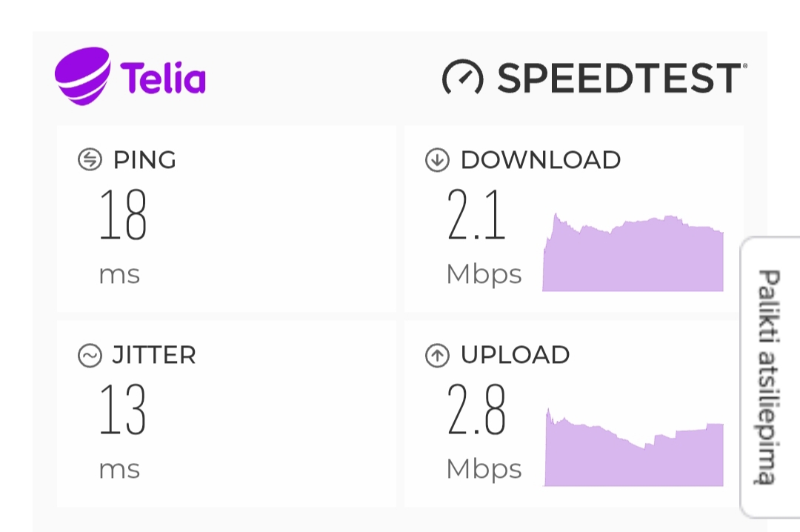
Task: Click the 2.8 upload speed value
Action: (x=477, y=410)
